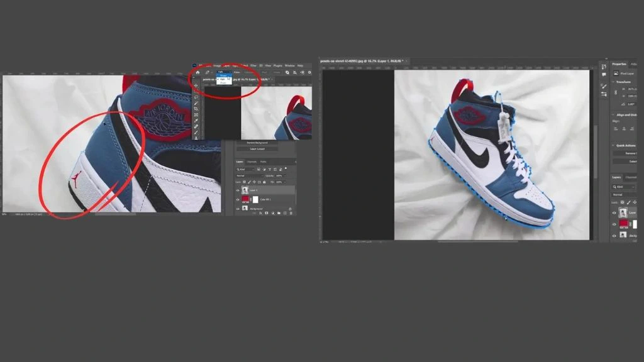Toggle red fill layer visibility in right window
The image size is (644, 362).
(x=614, y=224)
